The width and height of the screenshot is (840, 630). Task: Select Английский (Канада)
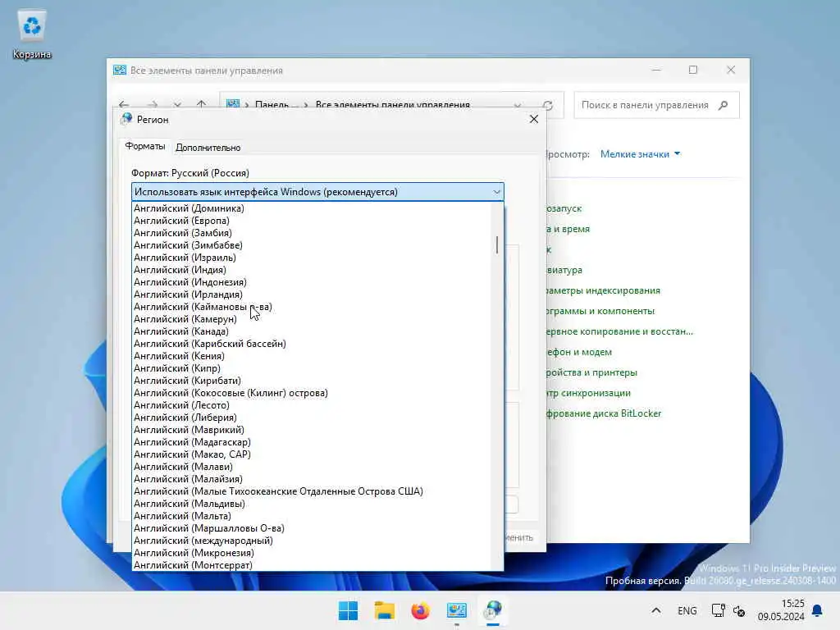coord(311,331)
